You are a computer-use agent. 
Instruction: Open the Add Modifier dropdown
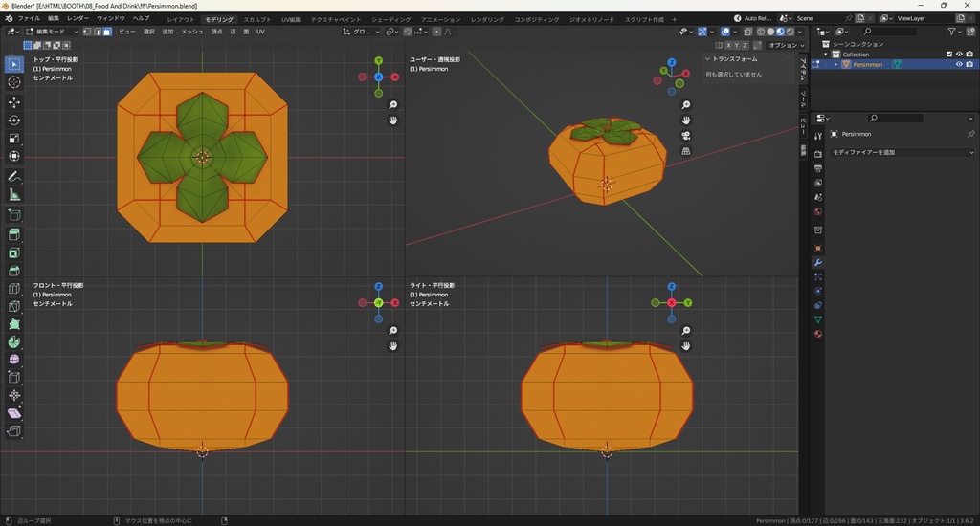point(902,152)
